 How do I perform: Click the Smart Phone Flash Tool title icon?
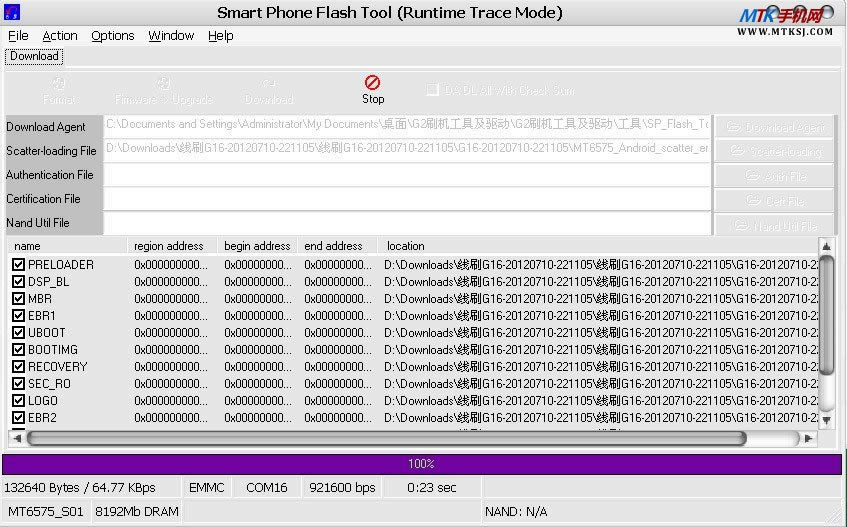[x=12, y=13]
